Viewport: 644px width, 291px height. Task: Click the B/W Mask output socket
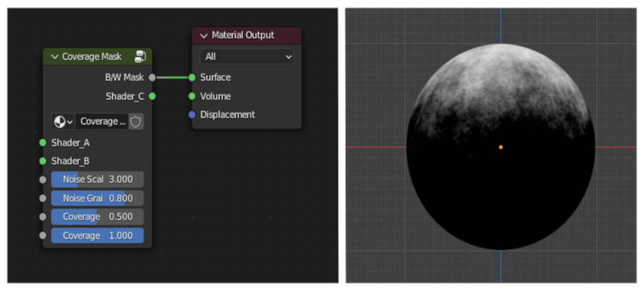(x=152, y=78)
